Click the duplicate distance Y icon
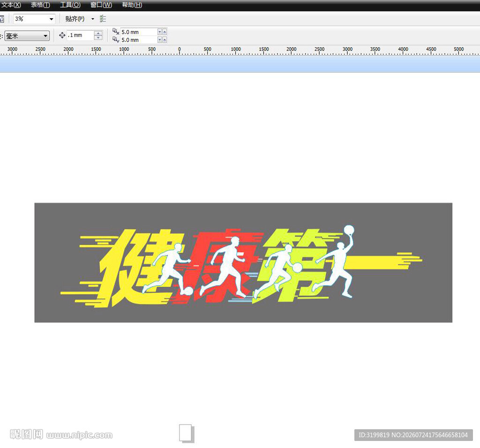 tap(116, 39)
